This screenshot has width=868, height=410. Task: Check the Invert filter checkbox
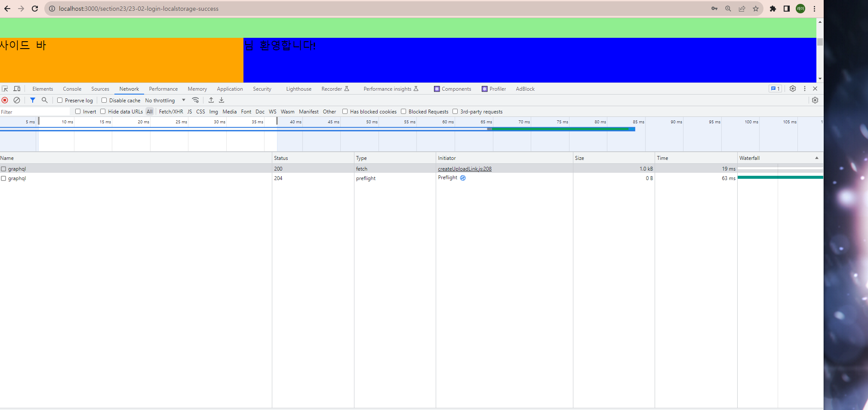click(78, 111)
